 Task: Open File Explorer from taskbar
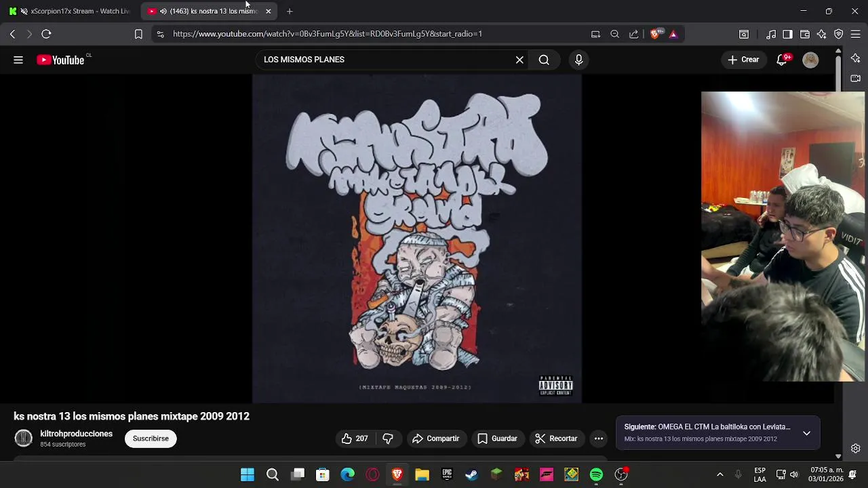point(422,475)
